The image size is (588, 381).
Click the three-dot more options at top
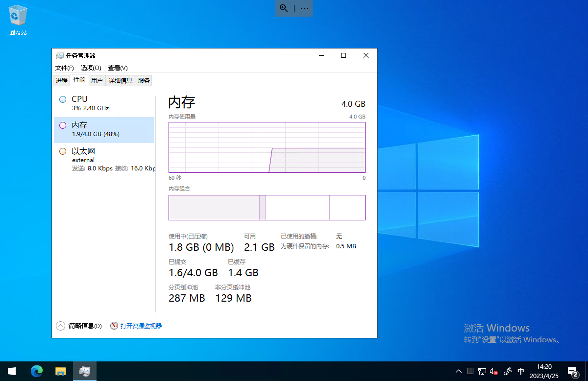pyautogui.click(x=304, y=8)
